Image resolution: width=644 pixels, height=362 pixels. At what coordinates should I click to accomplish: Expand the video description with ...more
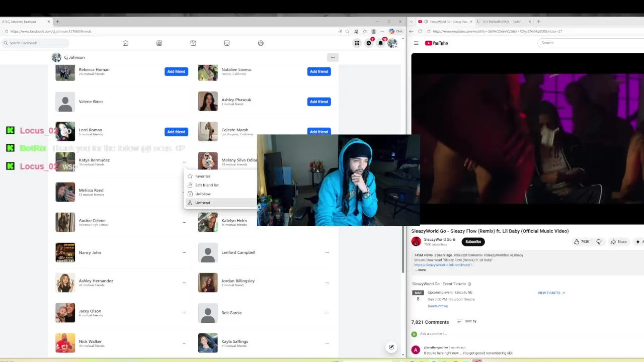click(420, 270)
